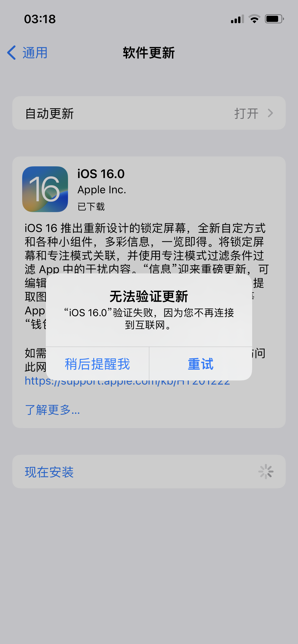This screenshot has height=644, width=298.
Task: Choose 稍后提醒我 in the alert
Action: click(x=97, y=364)
